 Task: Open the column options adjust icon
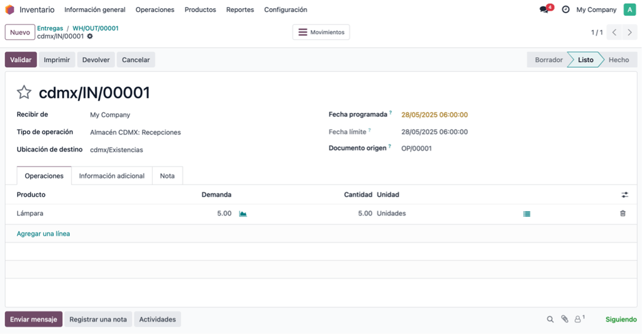(x=625, y=195)
